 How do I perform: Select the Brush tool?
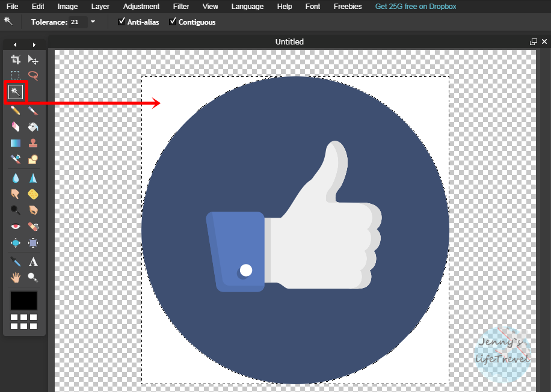click(33, 111)
